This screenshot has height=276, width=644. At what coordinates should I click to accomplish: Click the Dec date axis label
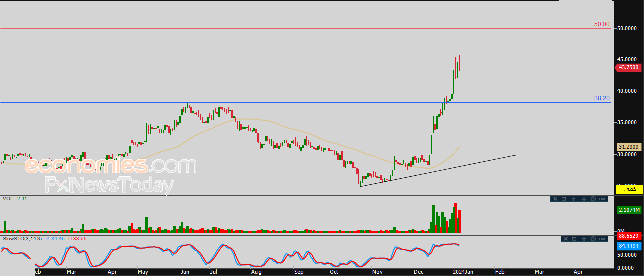coord(418,271)
